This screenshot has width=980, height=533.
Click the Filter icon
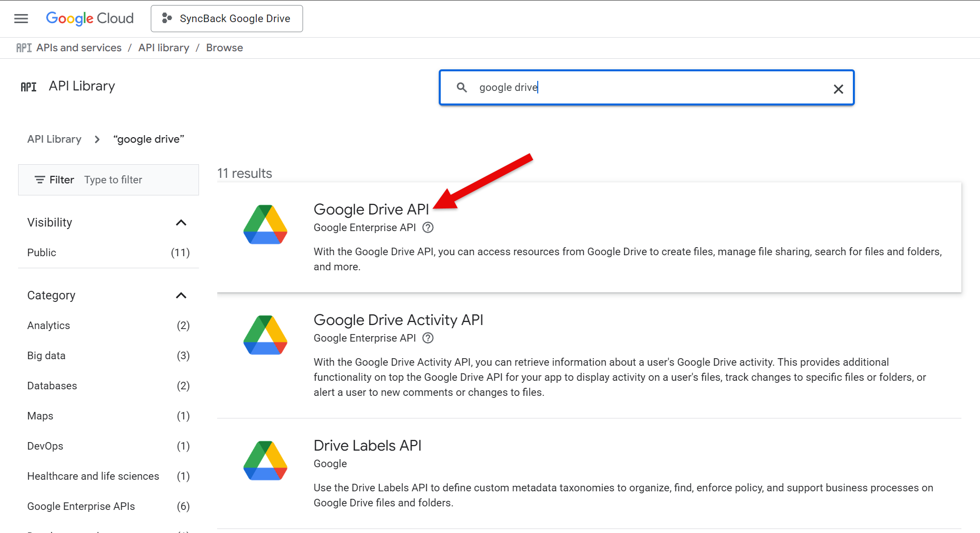40,180
